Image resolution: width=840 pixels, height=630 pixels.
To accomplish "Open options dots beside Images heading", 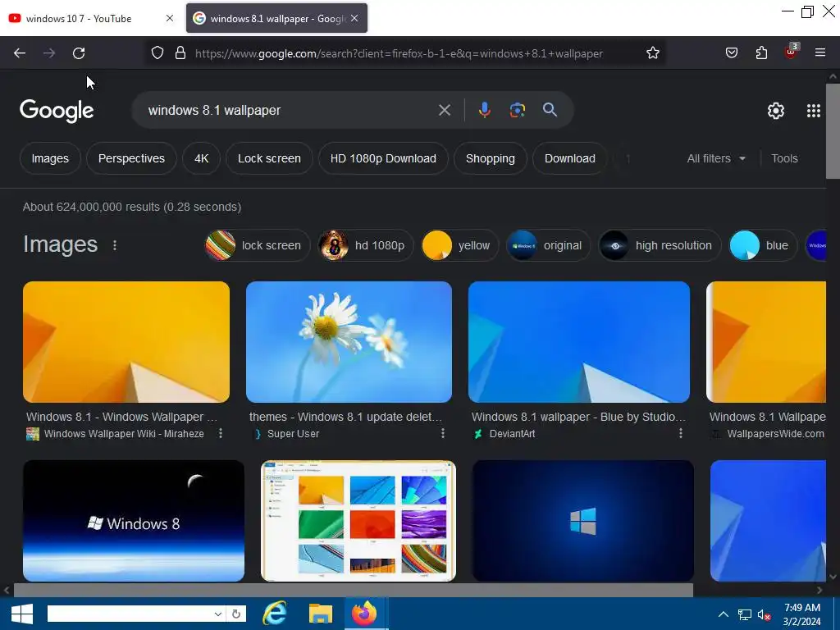I will [x=115, y=245].
